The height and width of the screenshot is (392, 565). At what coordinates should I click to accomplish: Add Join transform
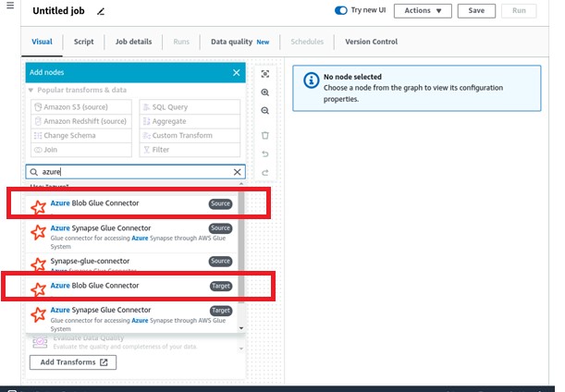point(81,150)
